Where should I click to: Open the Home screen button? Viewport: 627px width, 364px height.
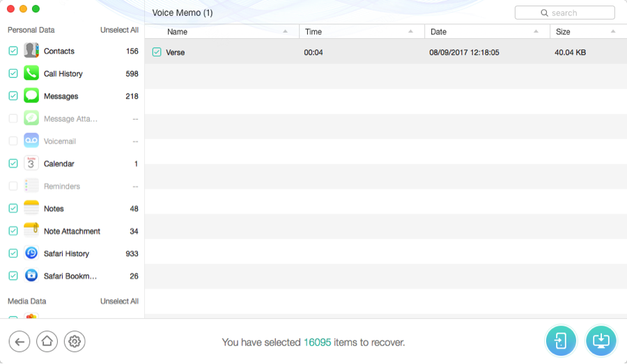click(x=47, y=341)
